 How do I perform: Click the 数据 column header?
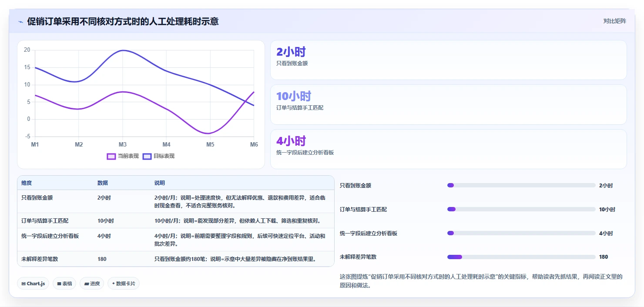[103, 183]
